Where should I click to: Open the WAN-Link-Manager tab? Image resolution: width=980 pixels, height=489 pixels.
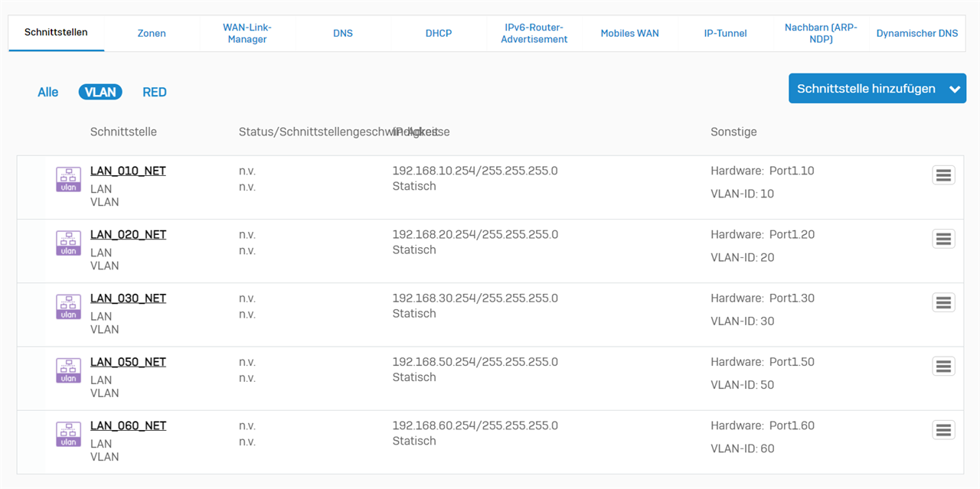(x=247, y=33)
